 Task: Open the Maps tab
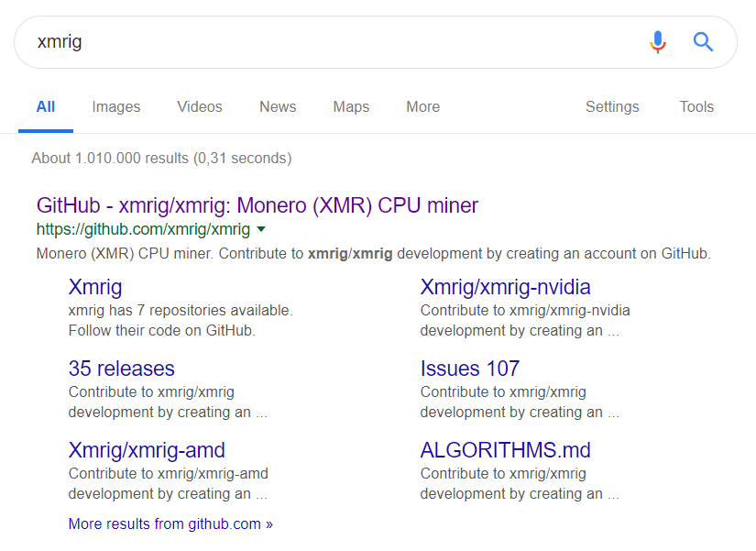tap(351, 106)
